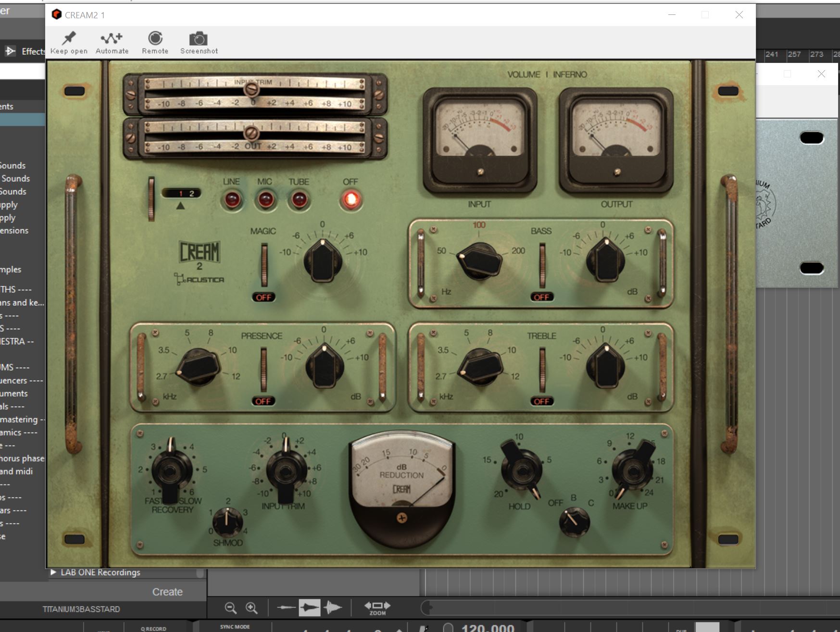
Task: Click the BASS dB gain knob
Action: pos(605,261)
